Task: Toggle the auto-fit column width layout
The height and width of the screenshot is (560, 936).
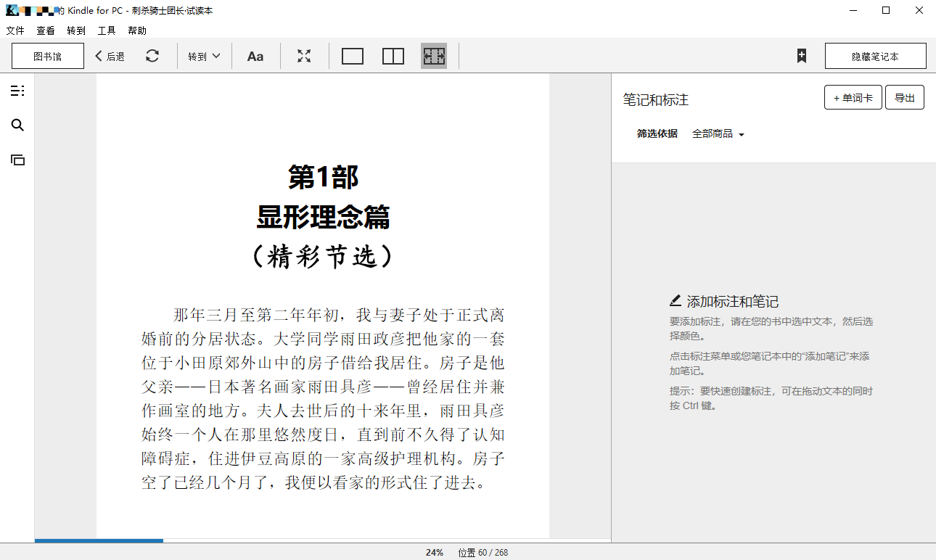Action: click(434, 56)
